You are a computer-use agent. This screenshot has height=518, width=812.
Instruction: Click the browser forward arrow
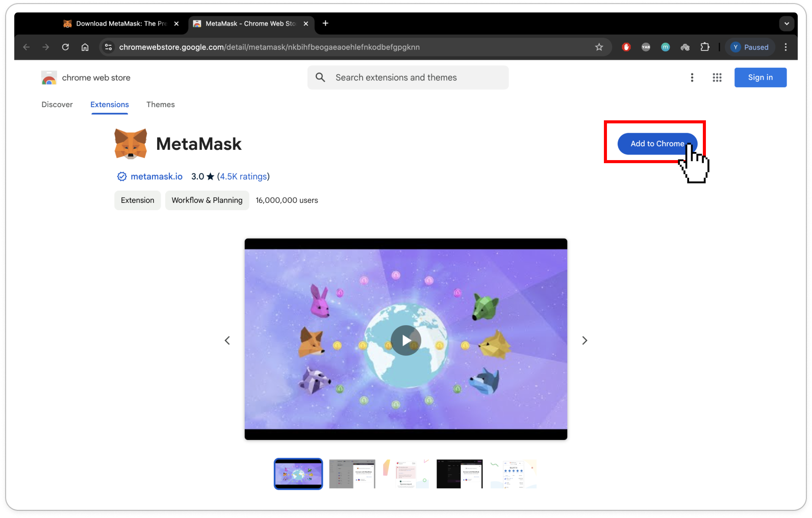coord(46,47)
